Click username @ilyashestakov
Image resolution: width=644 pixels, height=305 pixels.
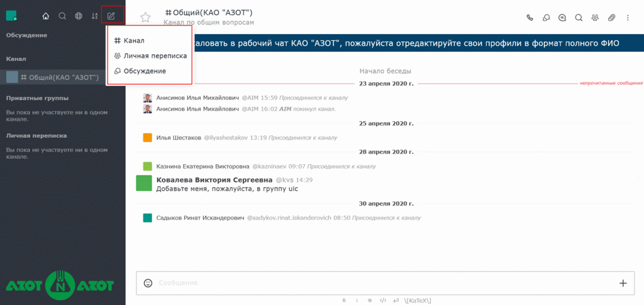tap(226, 138)
